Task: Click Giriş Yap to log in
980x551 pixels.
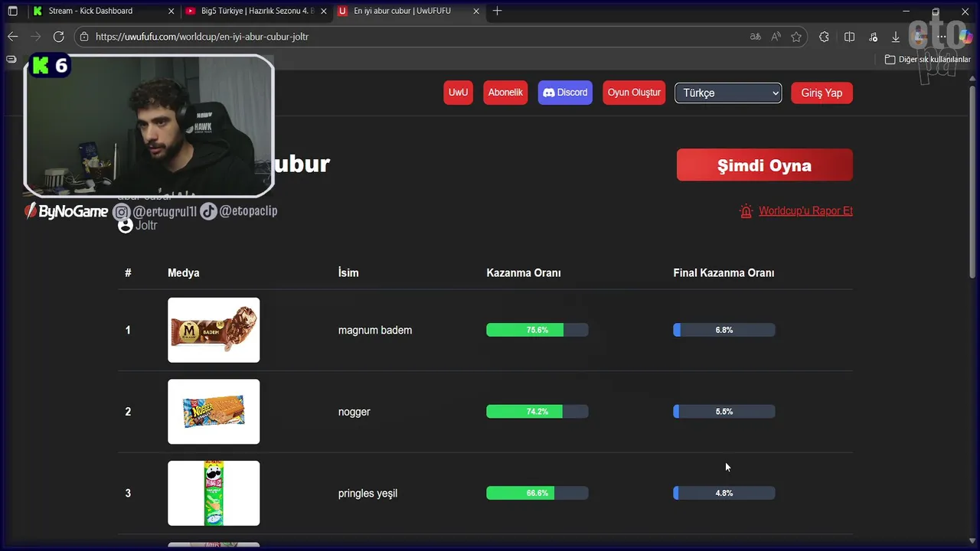Action: click(822, 93)
